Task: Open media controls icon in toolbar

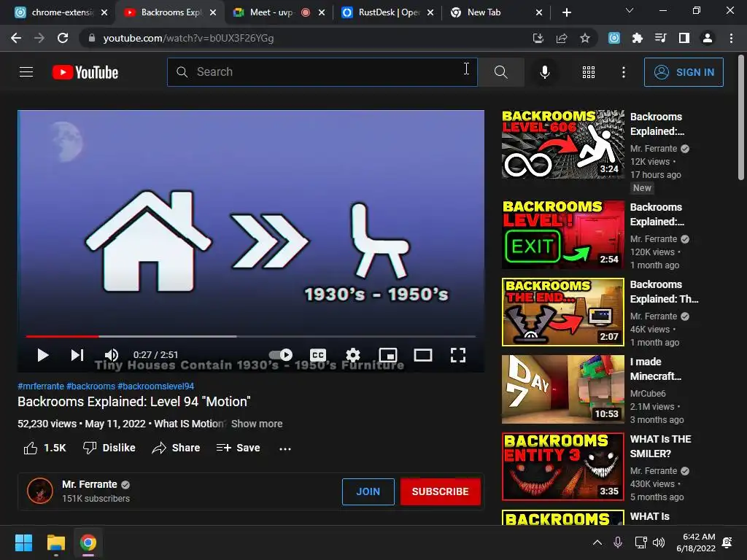Action: tap(661, 38)
